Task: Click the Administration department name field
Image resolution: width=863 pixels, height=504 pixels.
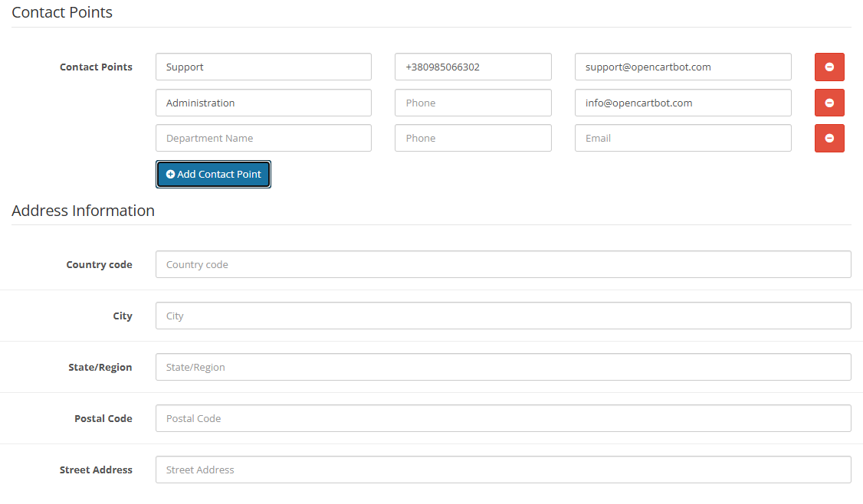Action: (263, 103)
